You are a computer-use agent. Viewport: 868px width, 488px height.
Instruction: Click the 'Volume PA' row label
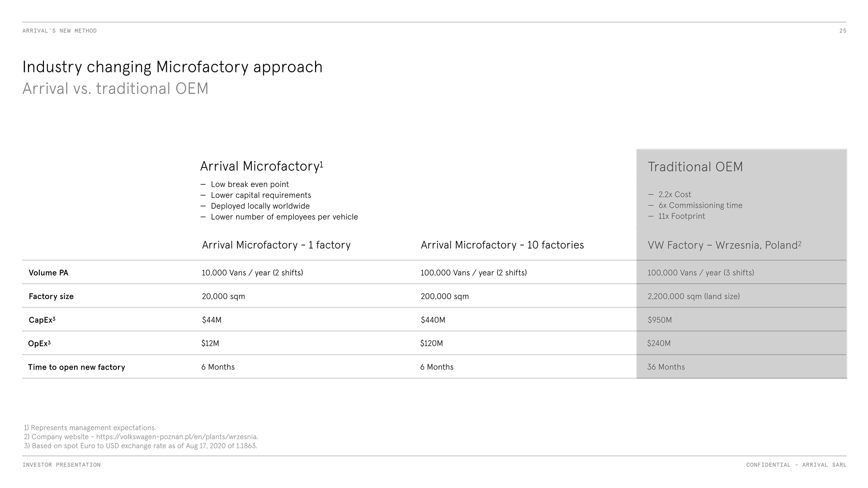tap(48, 273)
